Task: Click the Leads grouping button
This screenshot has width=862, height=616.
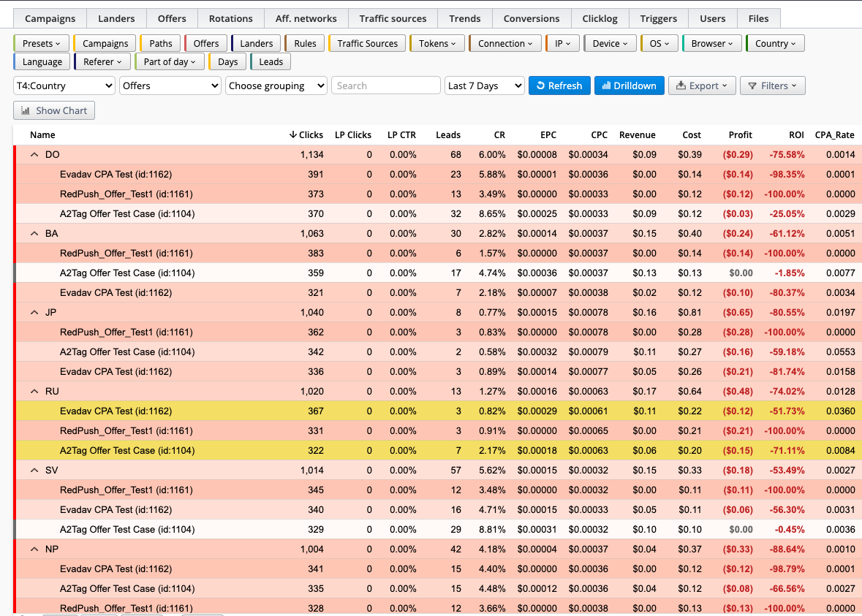Action: (x=271, y=61)
